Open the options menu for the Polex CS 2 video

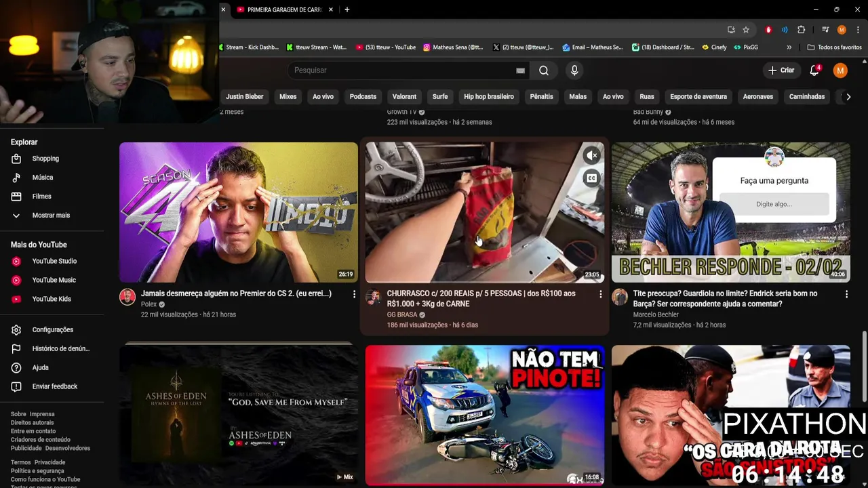coord(354,294)
